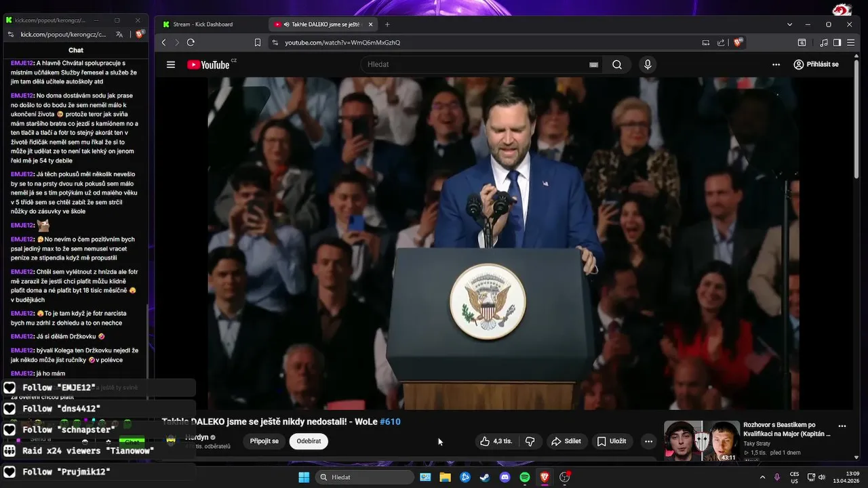
Task: Open more actions menu beside Uložit
Action: (x=648, y=441)
